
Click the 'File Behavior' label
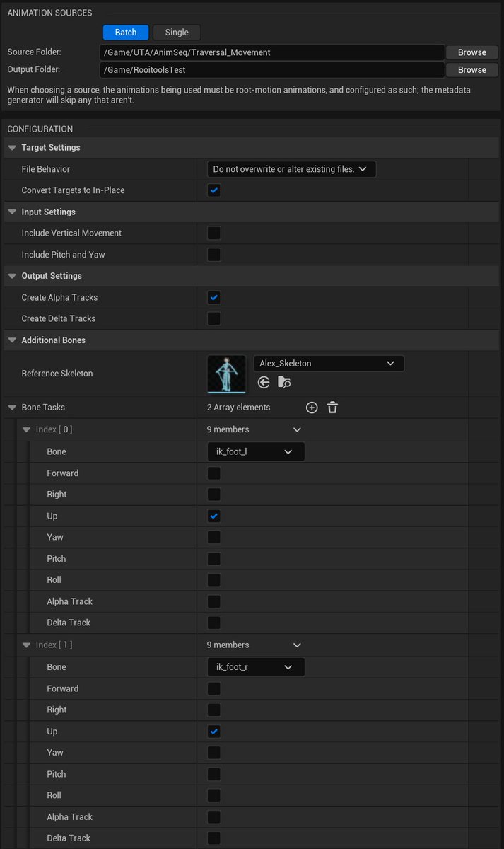point(46,169)
